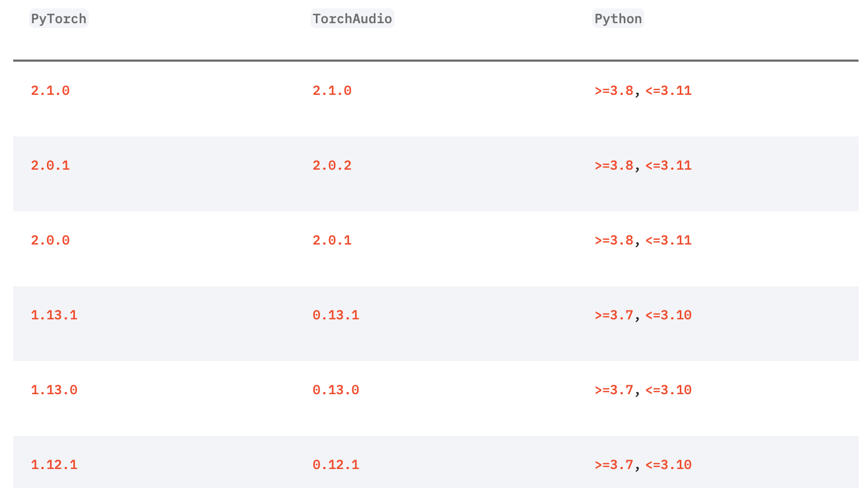This screenshot has height=488, width=868.
Task: Open the PyTorch 1.13.1 link
Action: (54, 315)
